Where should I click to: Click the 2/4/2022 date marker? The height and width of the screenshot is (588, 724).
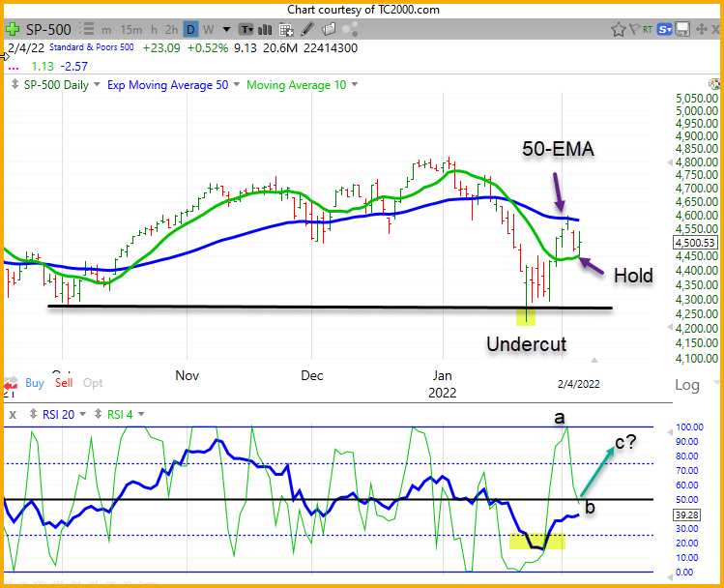tap(579, 384)
